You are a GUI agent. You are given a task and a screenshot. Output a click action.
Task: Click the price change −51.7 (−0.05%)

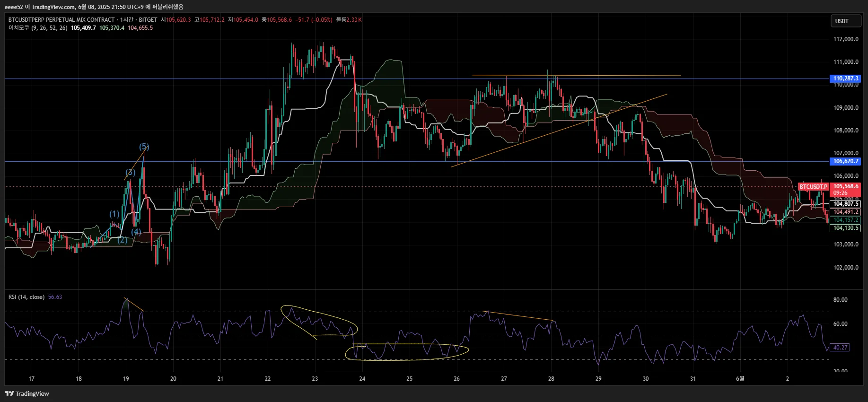[x=314, y=20]
